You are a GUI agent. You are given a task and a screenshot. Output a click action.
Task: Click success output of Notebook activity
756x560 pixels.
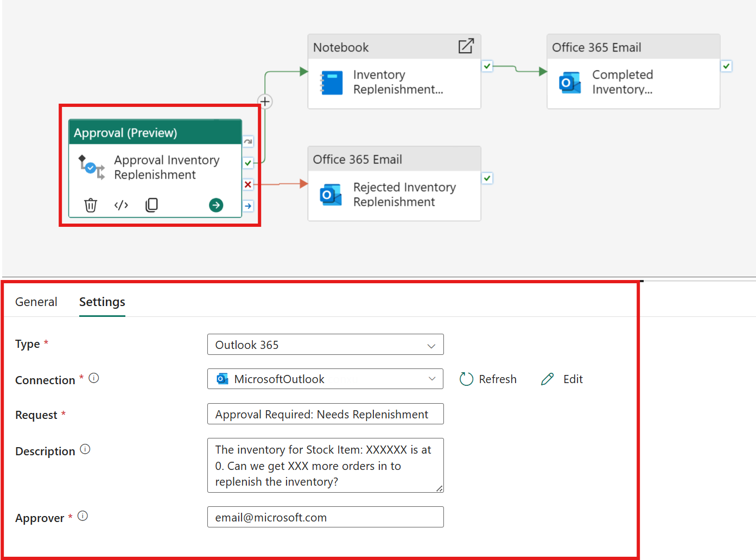point(487,66)
